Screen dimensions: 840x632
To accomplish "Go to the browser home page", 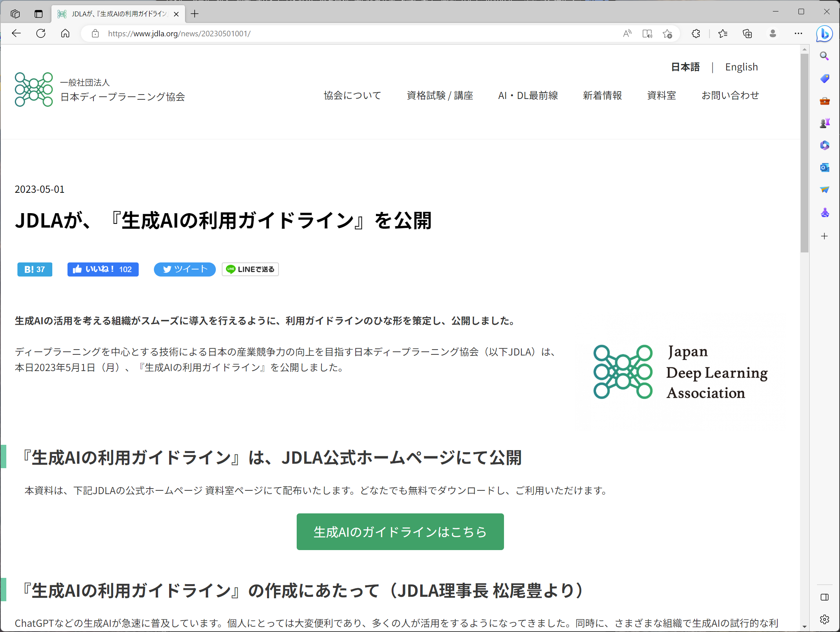I will click(65, 33).
